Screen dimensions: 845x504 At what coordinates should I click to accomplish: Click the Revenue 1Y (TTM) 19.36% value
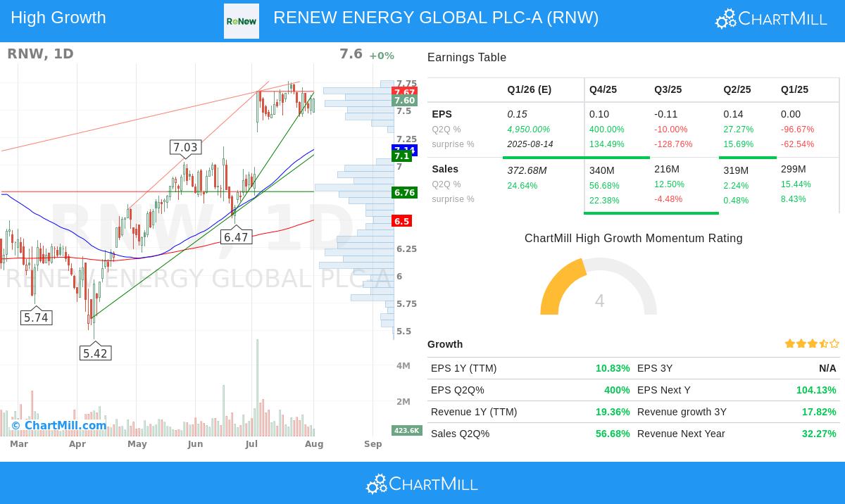click(x=613, y=412)
